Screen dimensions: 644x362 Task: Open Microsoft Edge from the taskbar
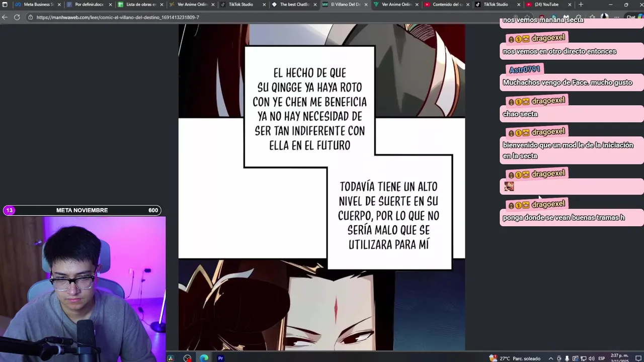pos(204,358)
